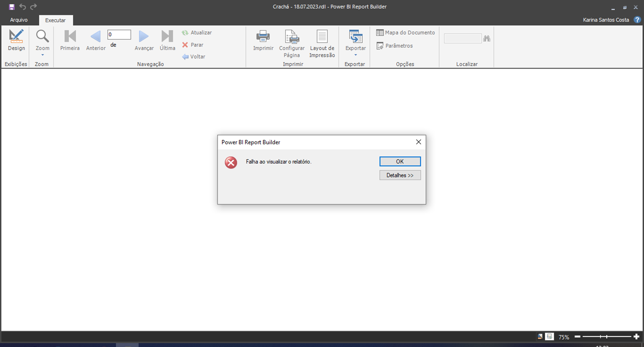Toggle Layout de Impressão view

tap(322, 44)
